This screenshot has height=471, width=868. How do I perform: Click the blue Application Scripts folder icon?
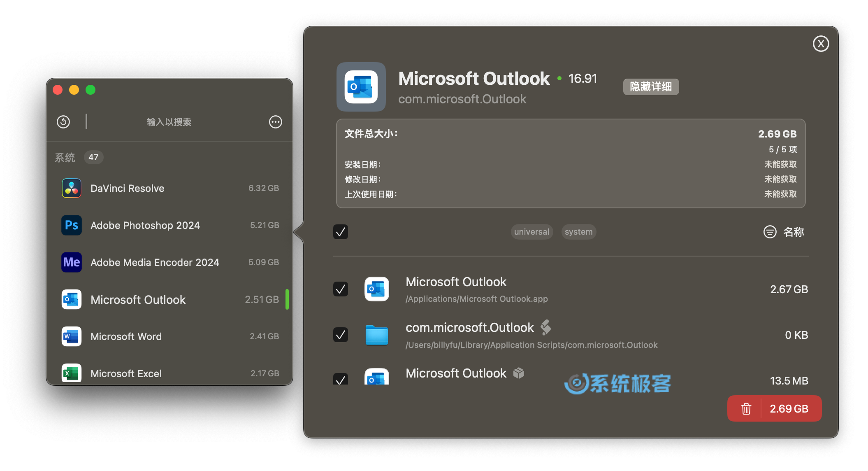377,335
